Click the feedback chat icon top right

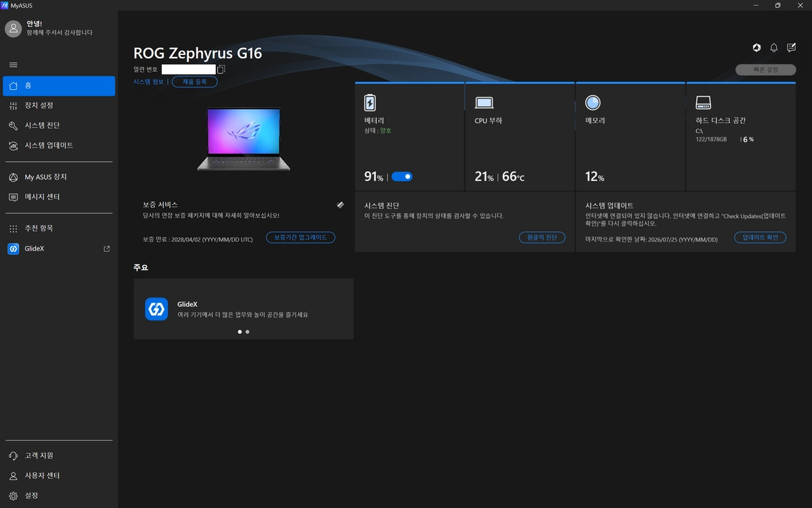click(792, 47)
